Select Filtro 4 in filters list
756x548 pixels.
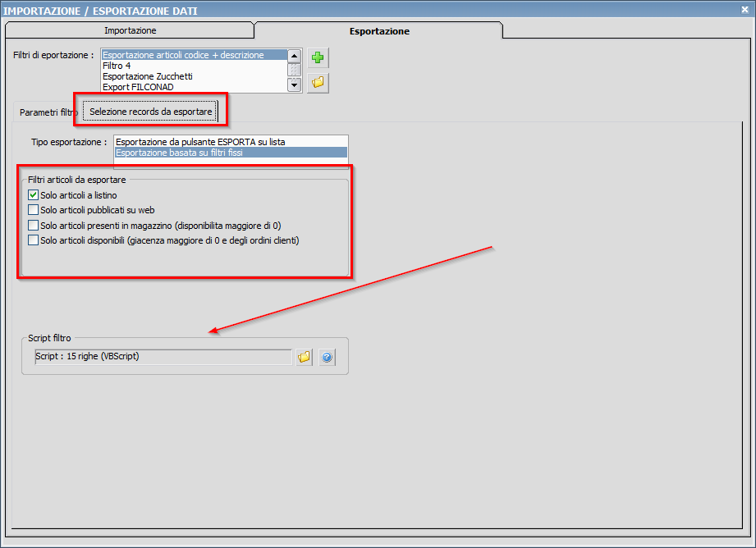pyautogui.click(x=195, y=66)
